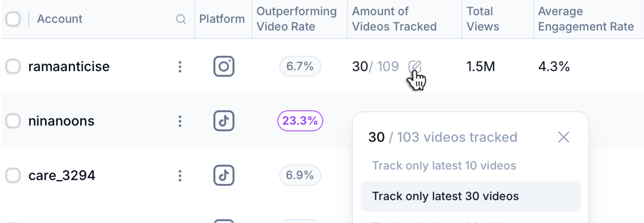Open the ninanoons account

point(61,121)
